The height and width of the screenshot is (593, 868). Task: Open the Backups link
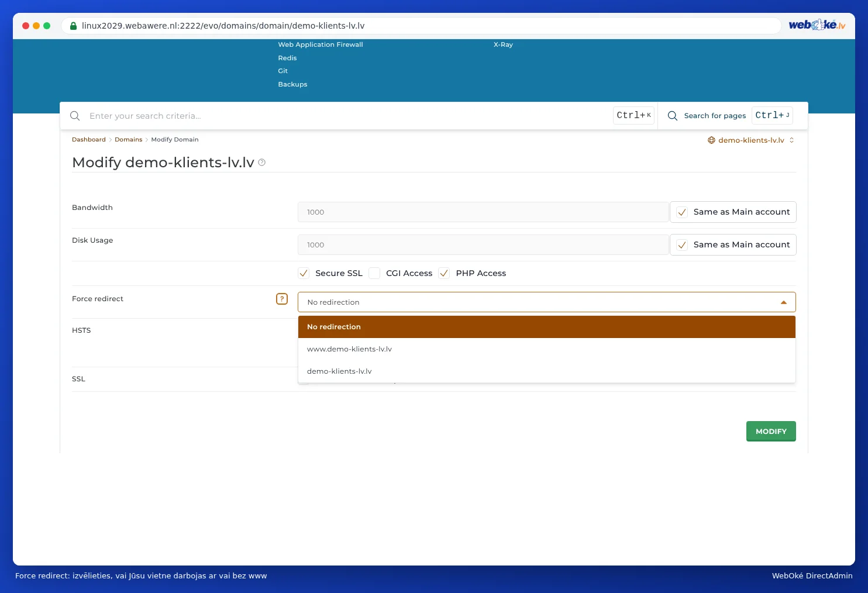(292, 84)
